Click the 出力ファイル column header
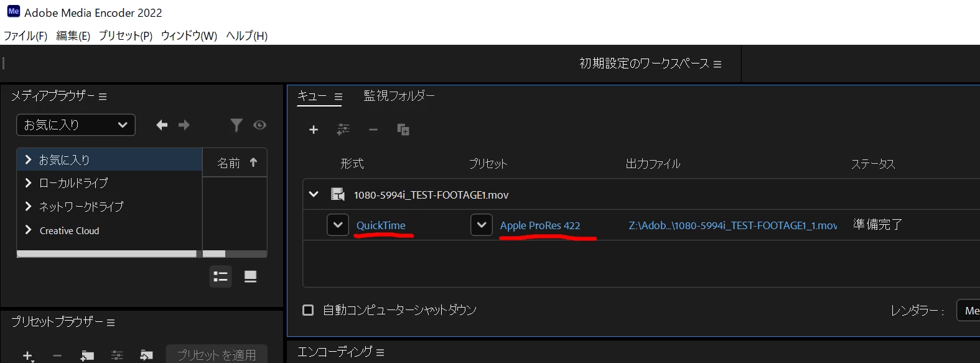The height and width of the screenshot is (363, 980). tap(653, 164)
